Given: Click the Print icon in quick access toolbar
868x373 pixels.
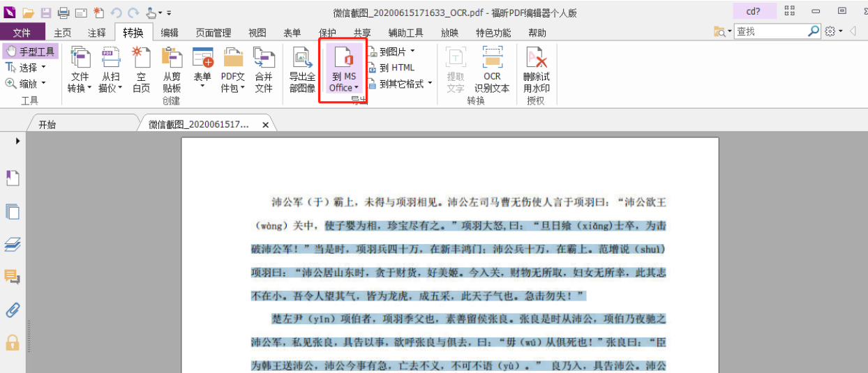Looking at the screenshot, I should [63, 13].
